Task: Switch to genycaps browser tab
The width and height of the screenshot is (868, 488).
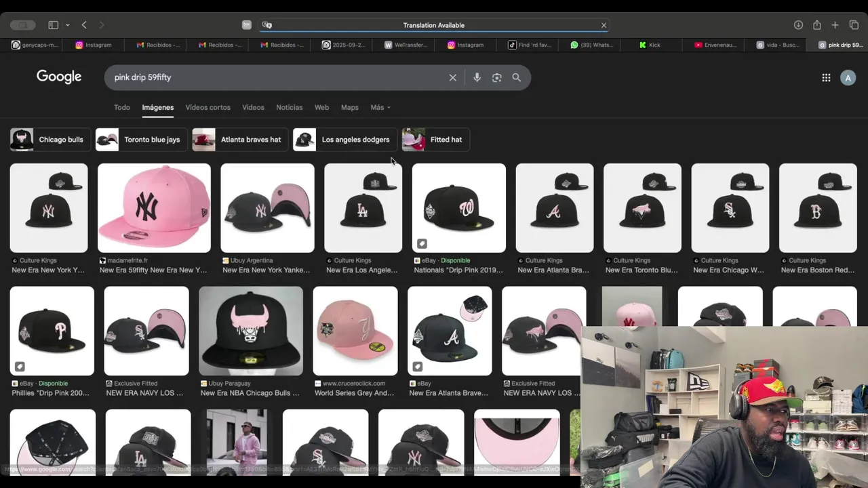Action: (35, 45)
